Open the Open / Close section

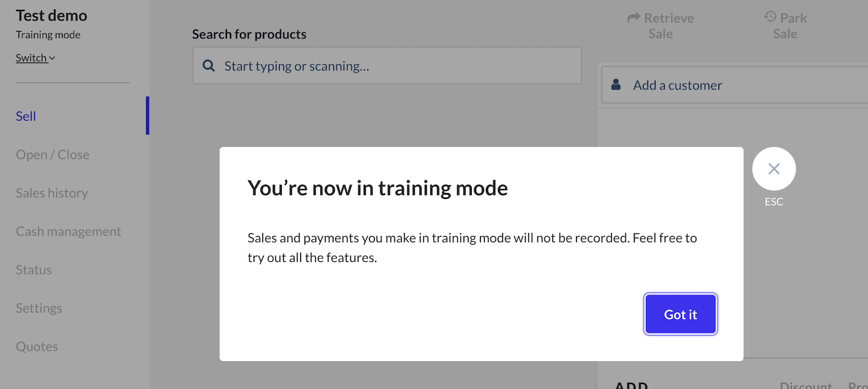point(52,154)
